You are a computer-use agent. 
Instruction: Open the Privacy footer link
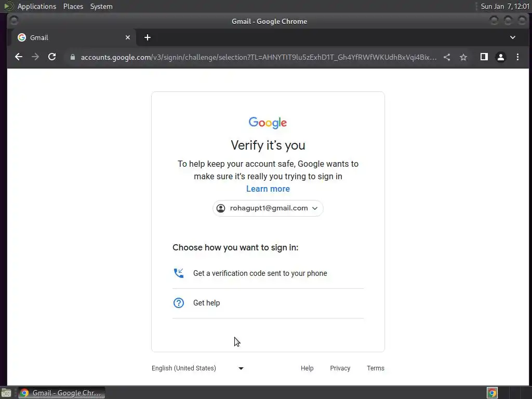tap(340, 368)
